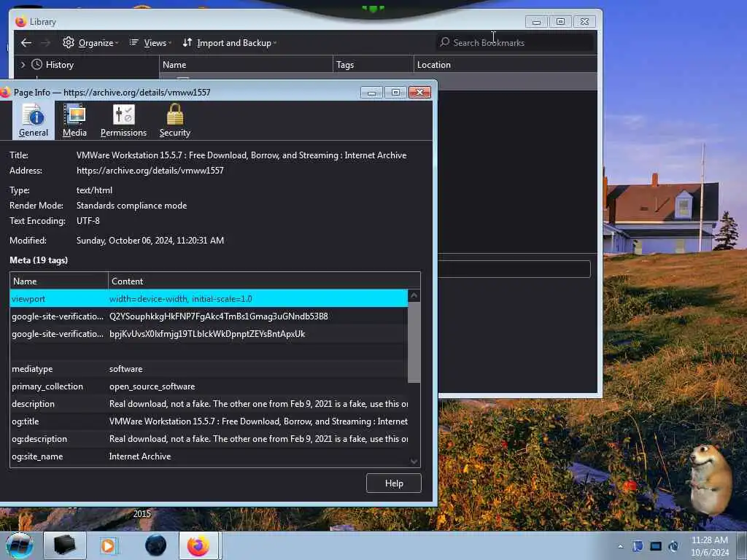
Task: Sort Library list by Name column
Action: point(246,64)
